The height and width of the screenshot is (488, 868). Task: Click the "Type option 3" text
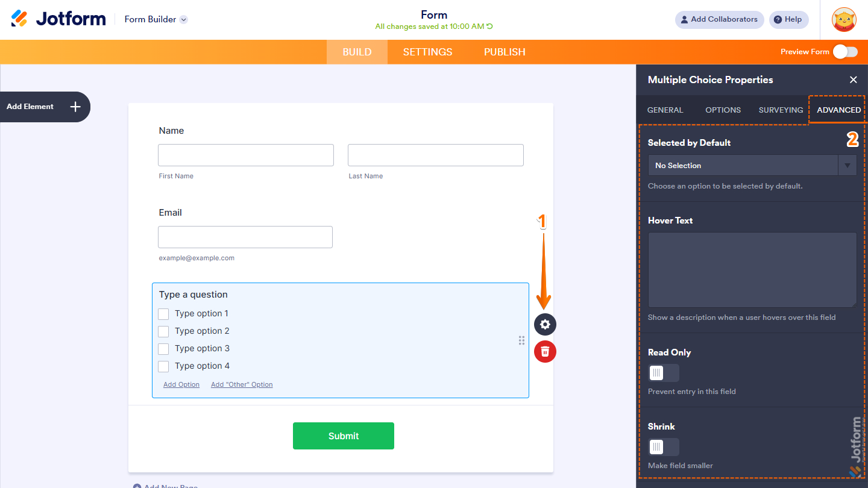pyautogui.click(x=202, y=348)
